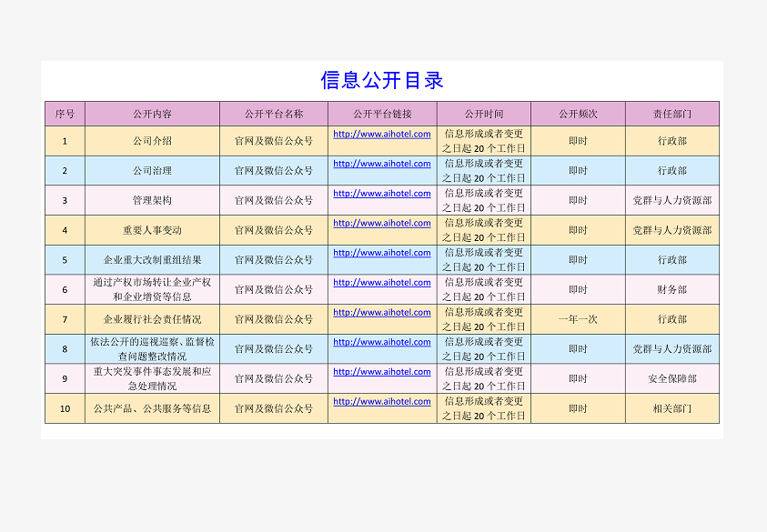Click the 公共产品、公共服务等信息 cell
Screen dimensions: 767x532
(153, 409)
